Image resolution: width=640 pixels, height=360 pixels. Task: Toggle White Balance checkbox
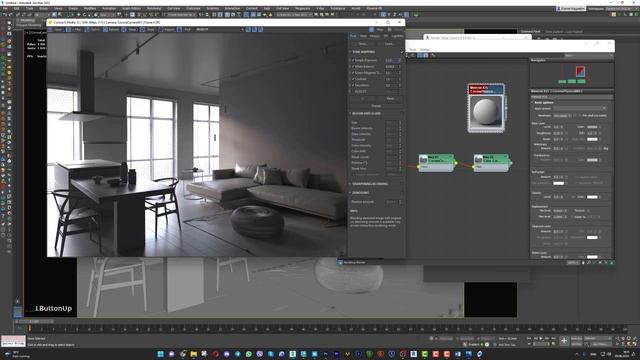click(353, 67)
